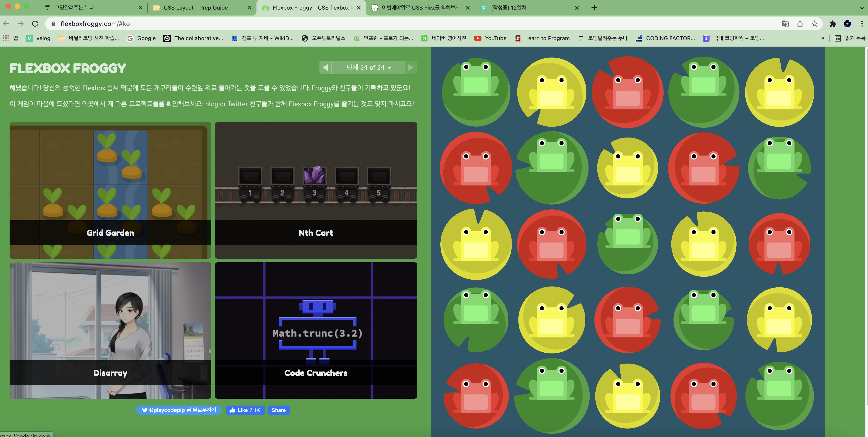Open the YouTube bookmark

pyautogui.click(x=490, y=38)
